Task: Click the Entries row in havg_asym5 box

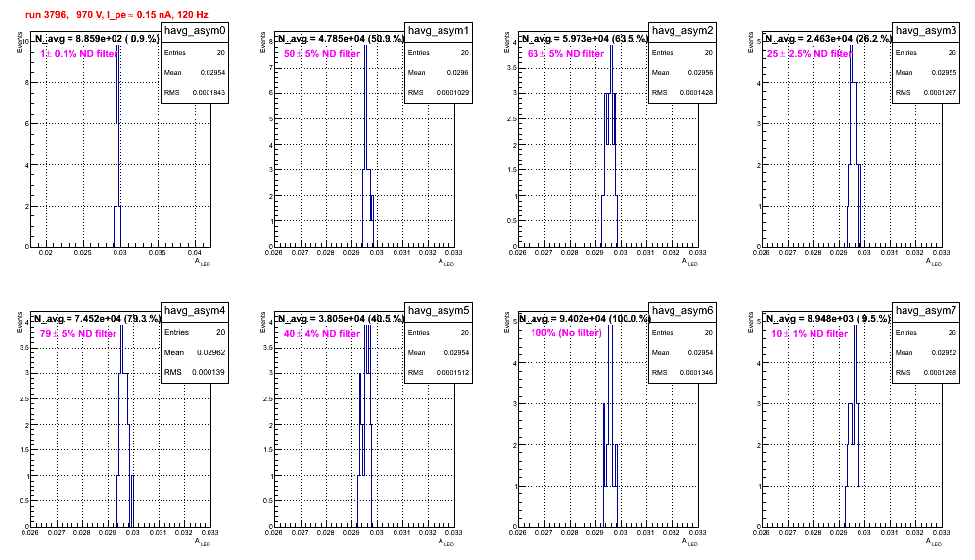Action: click(439, 332)
